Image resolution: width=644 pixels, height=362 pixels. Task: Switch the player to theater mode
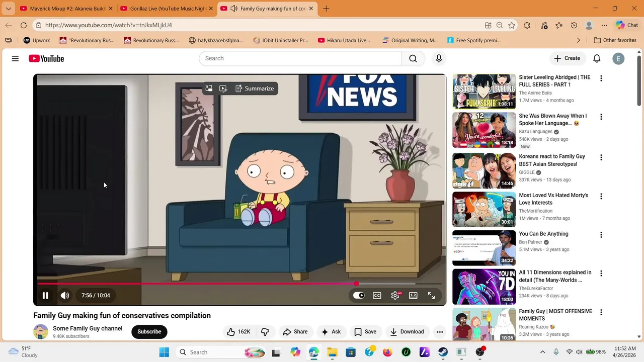coord(413,296)
